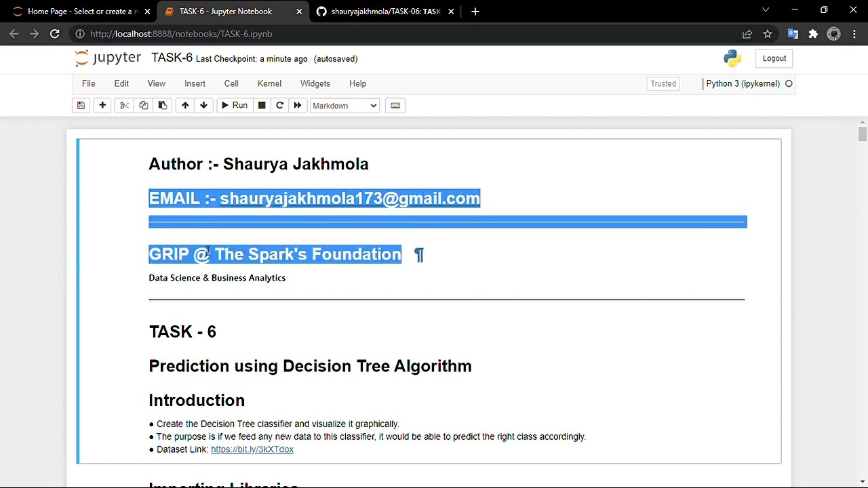Click the kernel idle circle indicator
Viewport: 868px width, 488px height.
(789, 84)
